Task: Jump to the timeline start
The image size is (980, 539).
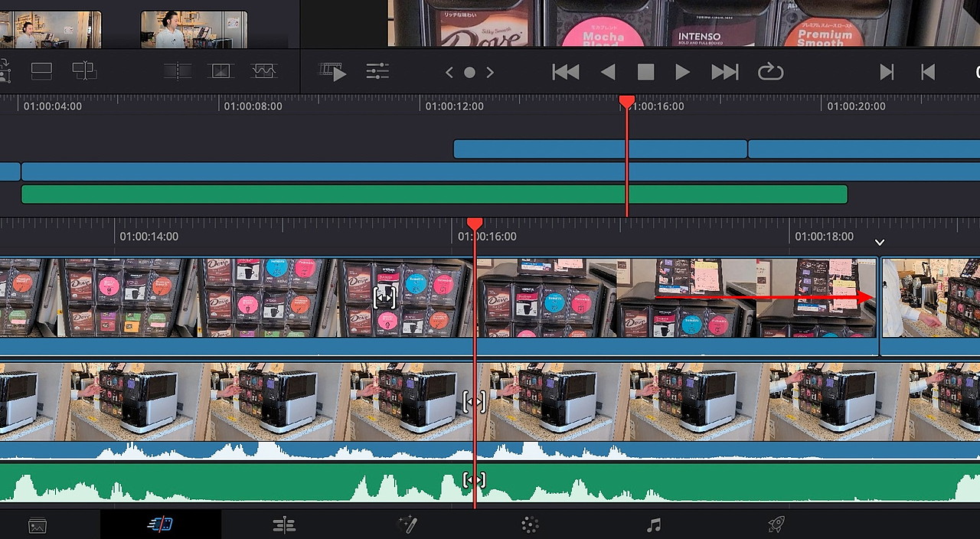Action: tap(566, 72)
